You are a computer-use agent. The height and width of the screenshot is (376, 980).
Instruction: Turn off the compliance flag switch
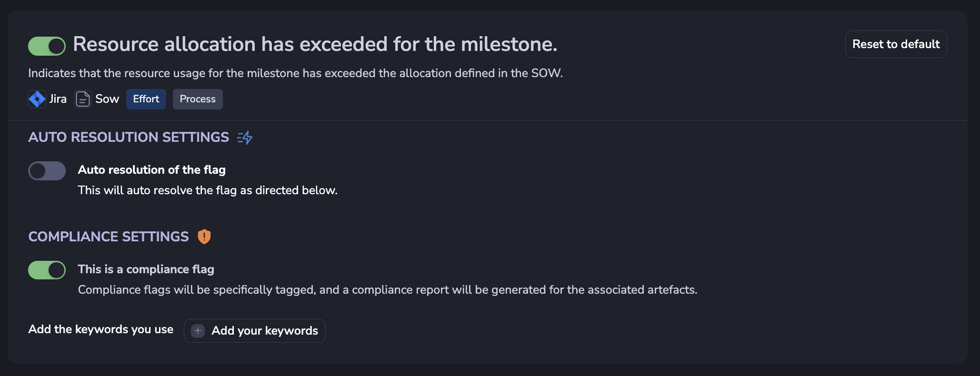47,270
